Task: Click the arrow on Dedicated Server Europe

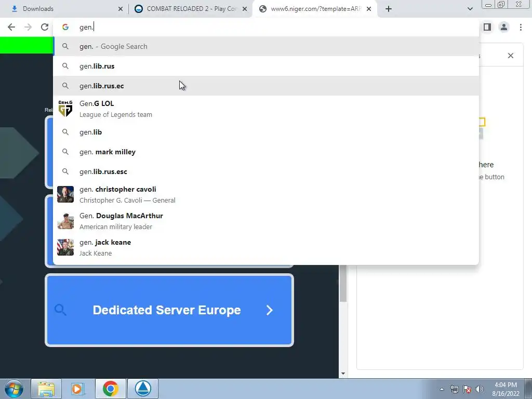Action: [270, 310]
